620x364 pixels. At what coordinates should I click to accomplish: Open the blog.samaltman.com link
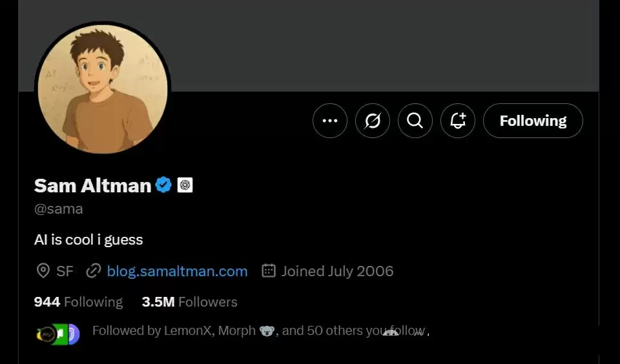pyautogui.click(x=177, y=271)
